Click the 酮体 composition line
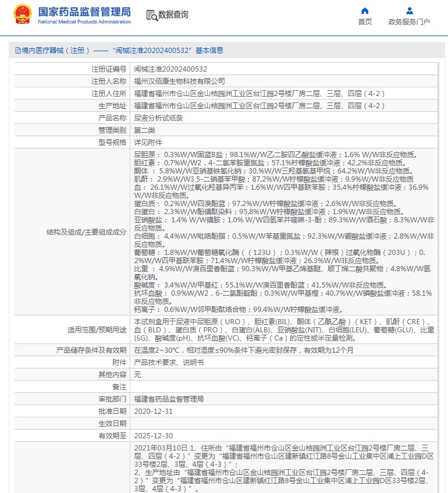448x493 pixels. 273,171
